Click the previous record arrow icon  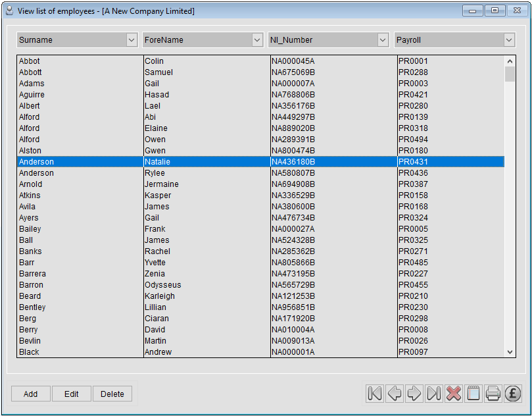pos(394,393)
